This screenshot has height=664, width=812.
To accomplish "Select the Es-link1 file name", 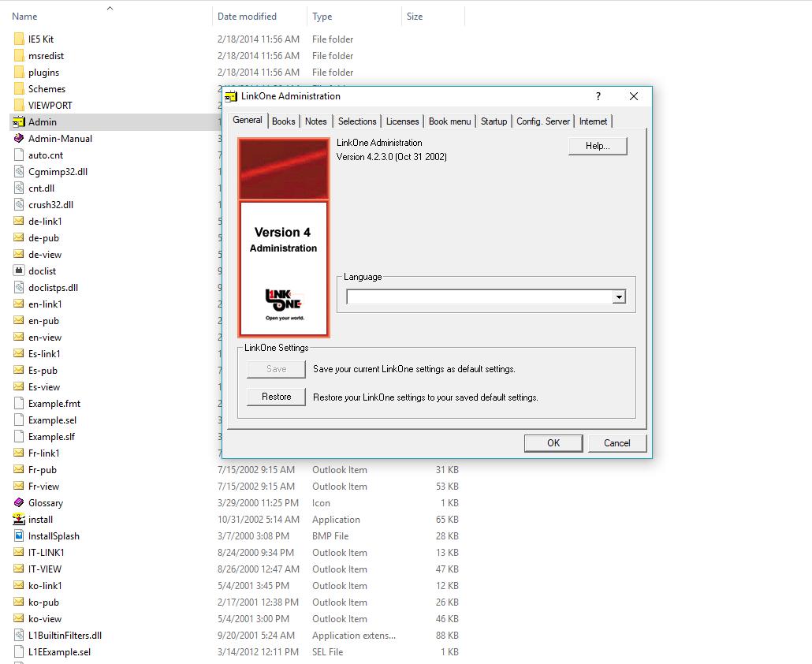I will tap(44, 354).
